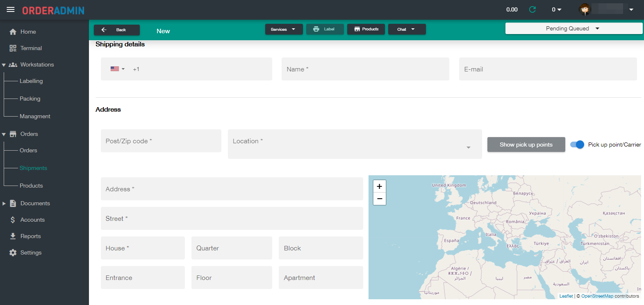Open the Services dropdown

[x=284, y=29]
